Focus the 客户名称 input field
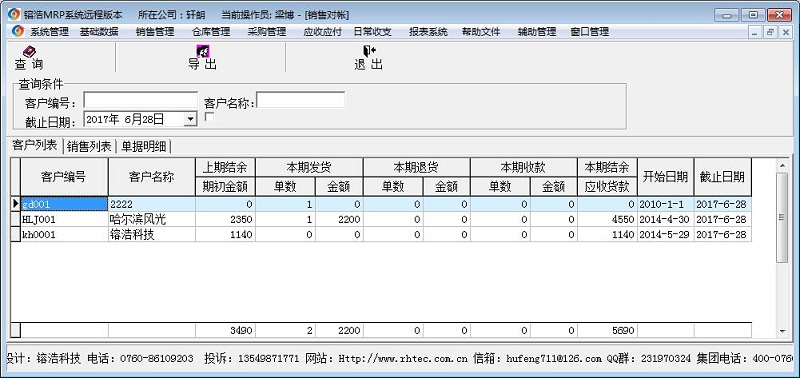Screen dimensions: 800x378 pos(301,100)
